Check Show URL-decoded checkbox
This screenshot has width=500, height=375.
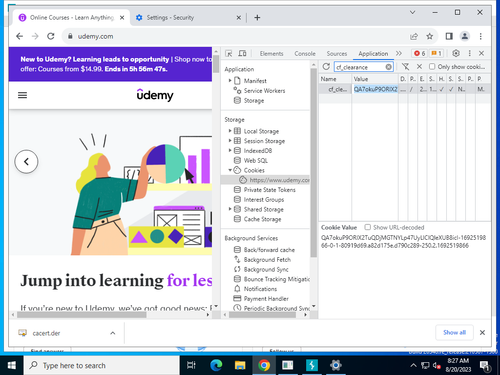click(367, 227)
